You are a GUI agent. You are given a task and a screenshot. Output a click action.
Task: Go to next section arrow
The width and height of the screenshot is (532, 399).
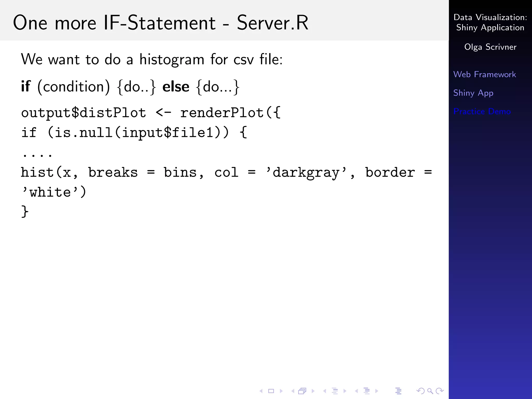(377, 391)
